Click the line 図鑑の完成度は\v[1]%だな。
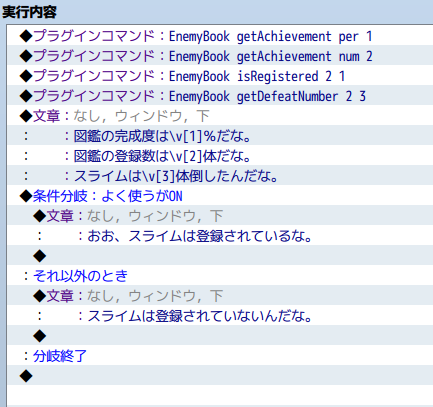Image resolution: width=433 pixels, height=407 pixels. 220,136
